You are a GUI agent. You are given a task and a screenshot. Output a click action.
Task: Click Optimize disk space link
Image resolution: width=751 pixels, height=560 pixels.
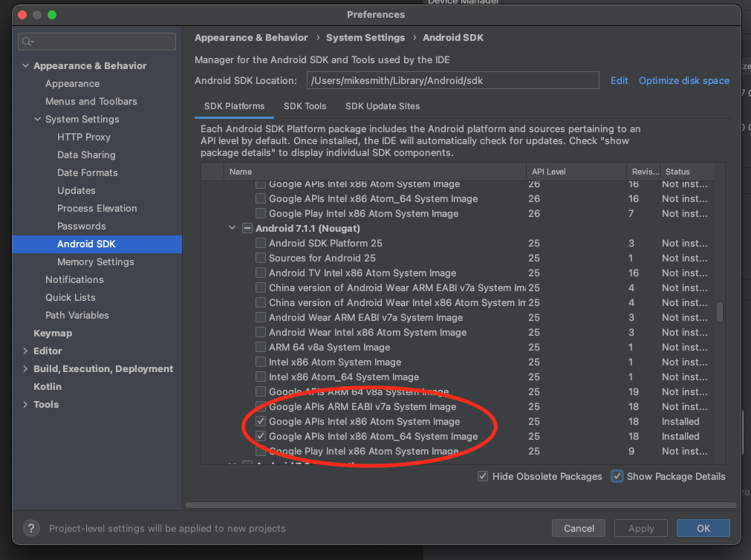coord(684,80)
